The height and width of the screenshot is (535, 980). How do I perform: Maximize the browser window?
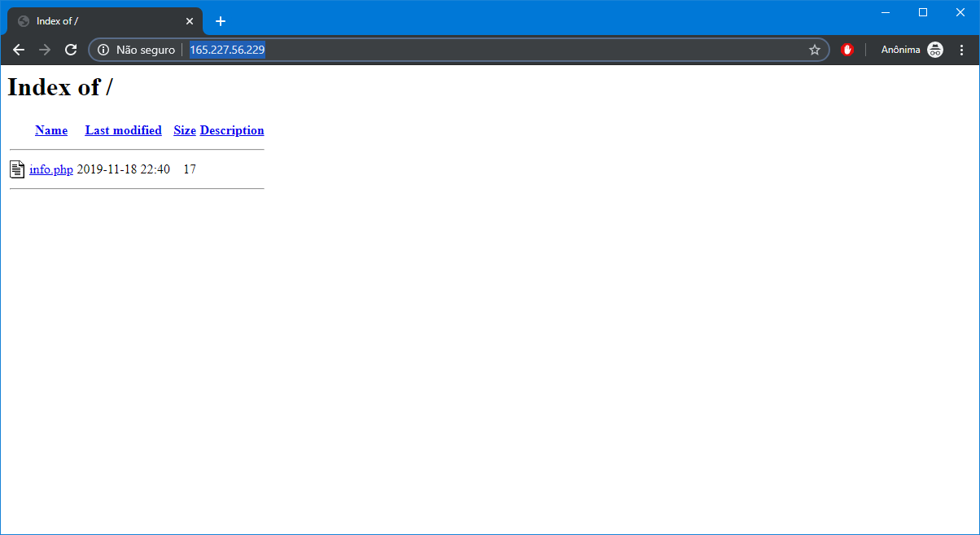coord(922,12)
